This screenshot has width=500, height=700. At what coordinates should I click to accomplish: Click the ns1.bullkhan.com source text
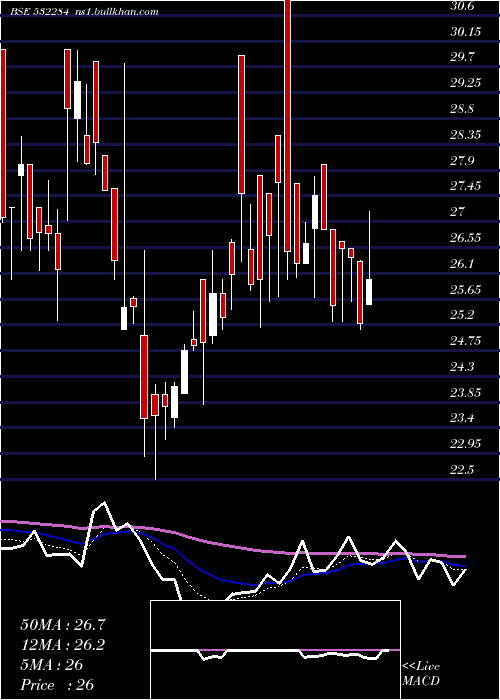pos(116,12)
